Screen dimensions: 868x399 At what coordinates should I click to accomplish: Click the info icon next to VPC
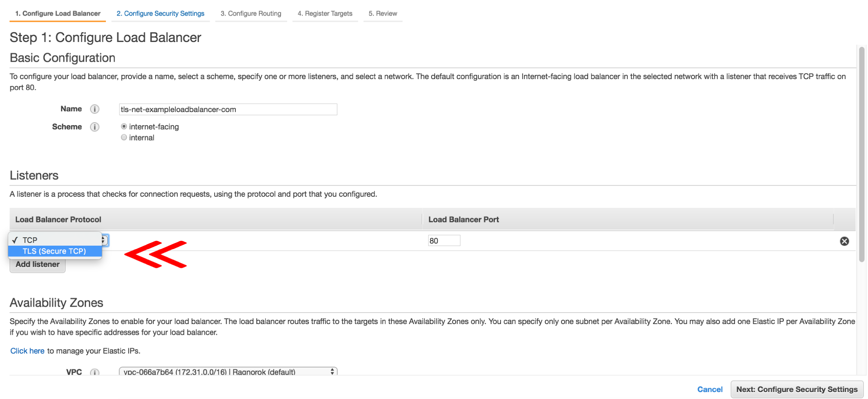(94, 372)
